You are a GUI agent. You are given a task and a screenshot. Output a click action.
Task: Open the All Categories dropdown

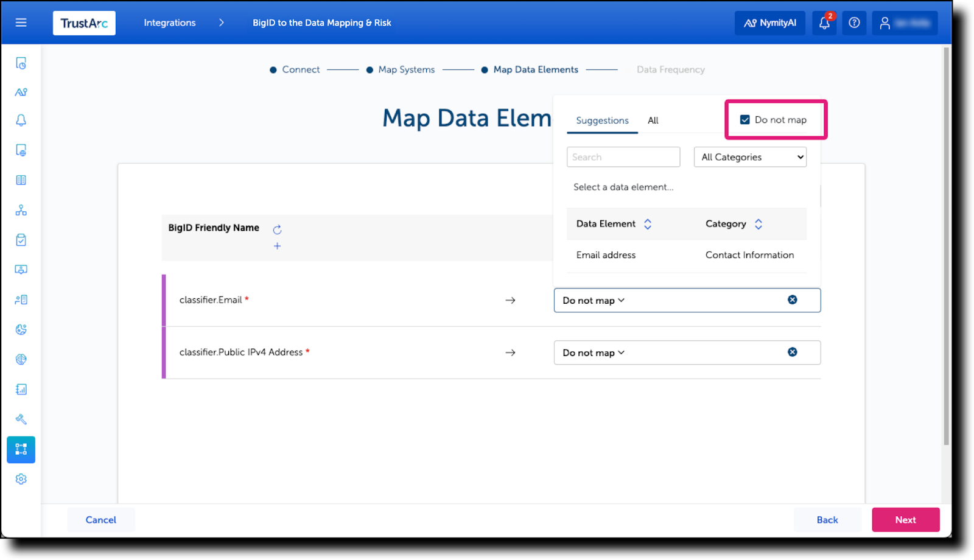(750, 157)
